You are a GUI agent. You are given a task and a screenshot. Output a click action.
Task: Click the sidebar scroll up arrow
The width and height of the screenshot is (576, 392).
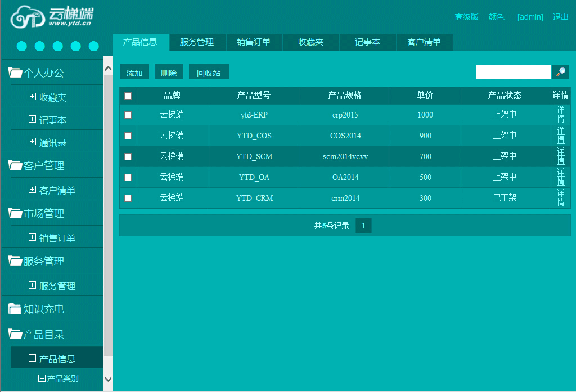click(109, 69)
